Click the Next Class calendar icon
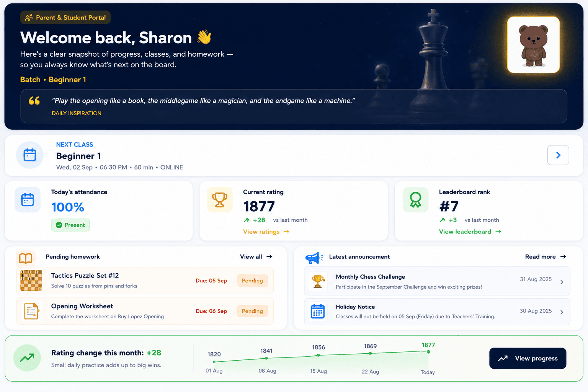Screen dimensions: 588x392 click(x=30, y=155)
